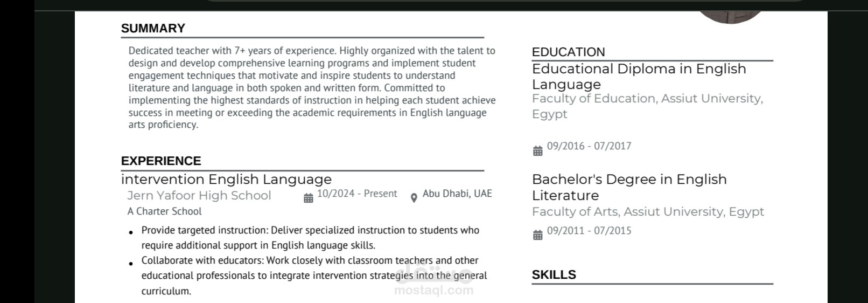The width and height of the screenshot is (868, 303).
Task: Select the SKILLS section heading
Action: (x=554, y=275)
